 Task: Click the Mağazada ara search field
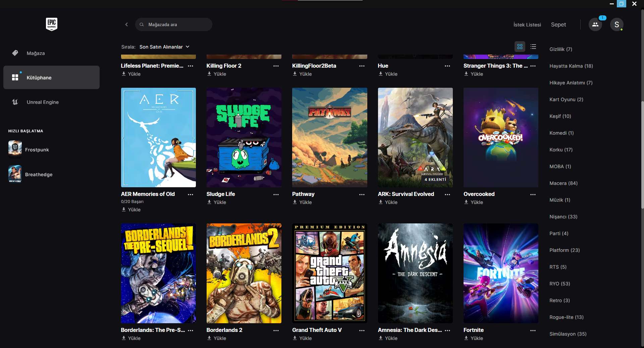[174, 24]
